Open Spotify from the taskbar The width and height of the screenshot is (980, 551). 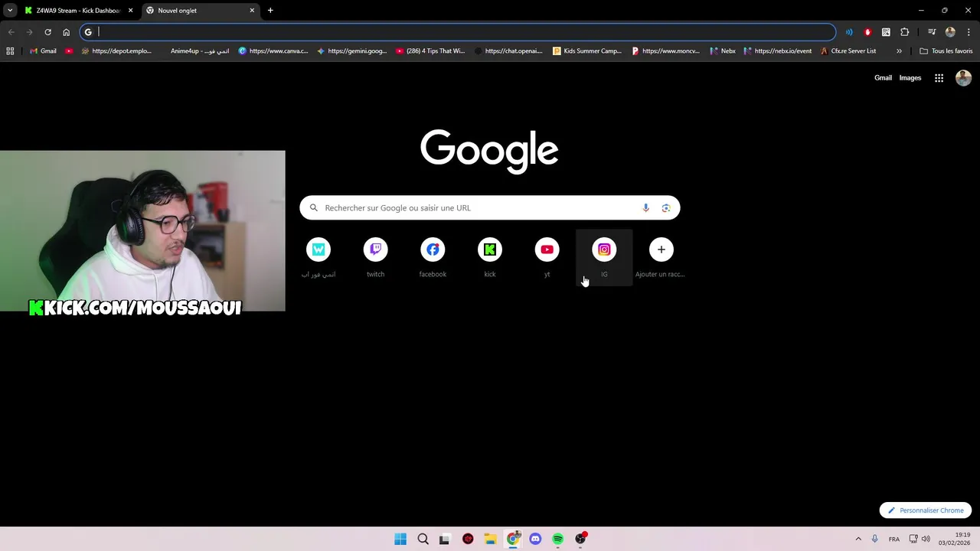(x=558, y=539)
